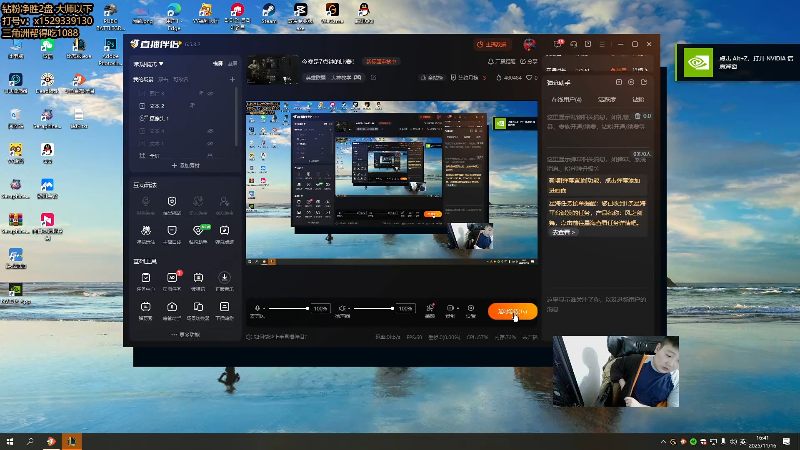Open the Steam desktop shortcut

point(268,13)
